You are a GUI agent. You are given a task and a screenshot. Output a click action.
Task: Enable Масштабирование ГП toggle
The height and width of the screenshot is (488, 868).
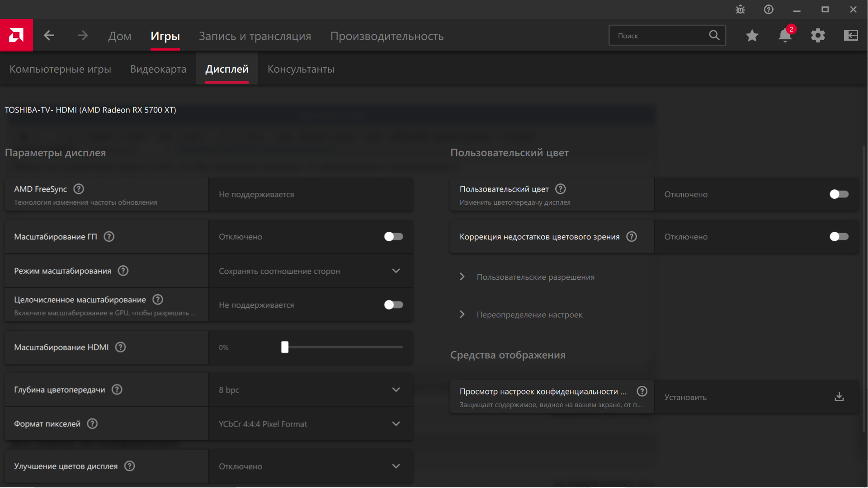coord(393,236)
